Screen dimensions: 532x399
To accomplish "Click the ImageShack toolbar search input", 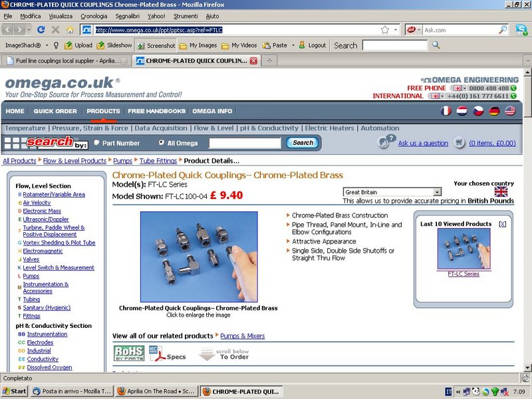I will [395, 45].
